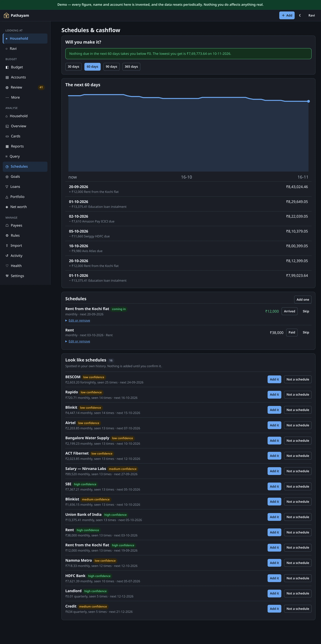Click the balance ₹7,99,023.64 on 01-11-2026
The height and width of the screenshot is (644, 321).
[x=297, y=276]
